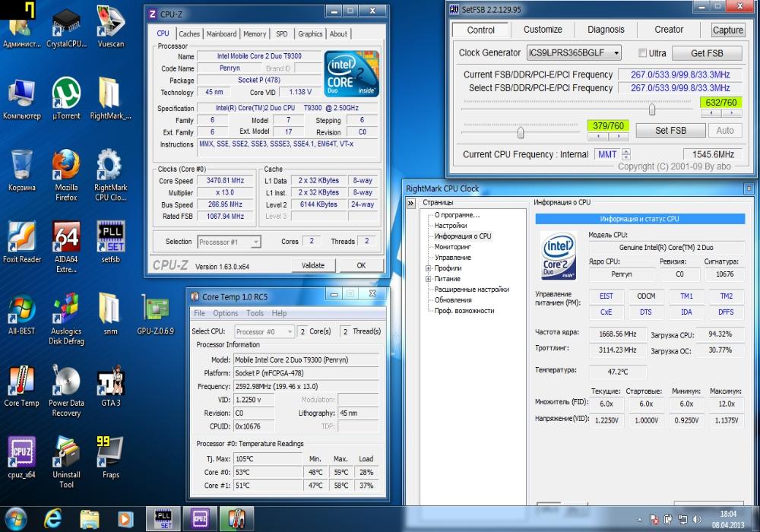
Task: Collapse the Страницы panel with arrows button
Action: [x=411, y=203]
